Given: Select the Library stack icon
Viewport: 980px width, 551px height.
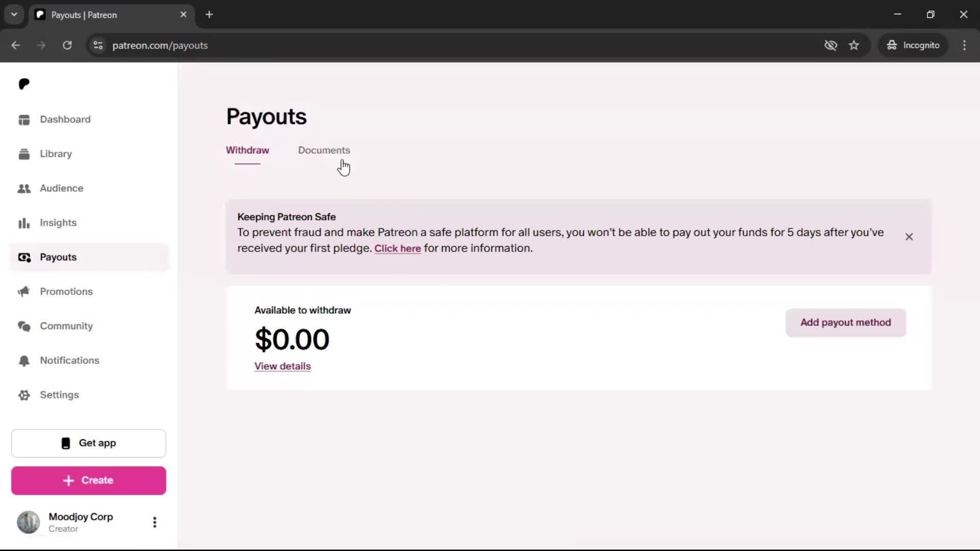Looking at the screenshot, I should [24, 154].
